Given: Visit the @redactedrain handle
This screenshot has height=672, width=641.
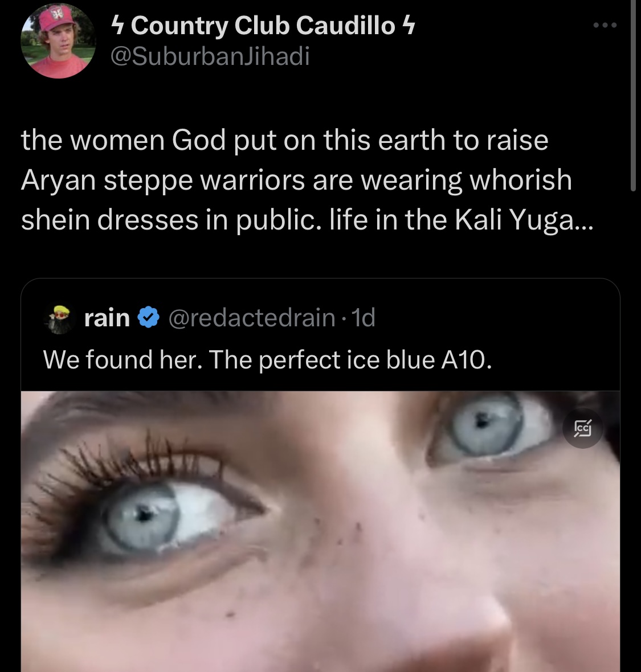Looking at the screenshot, I should tap(252, 318).
